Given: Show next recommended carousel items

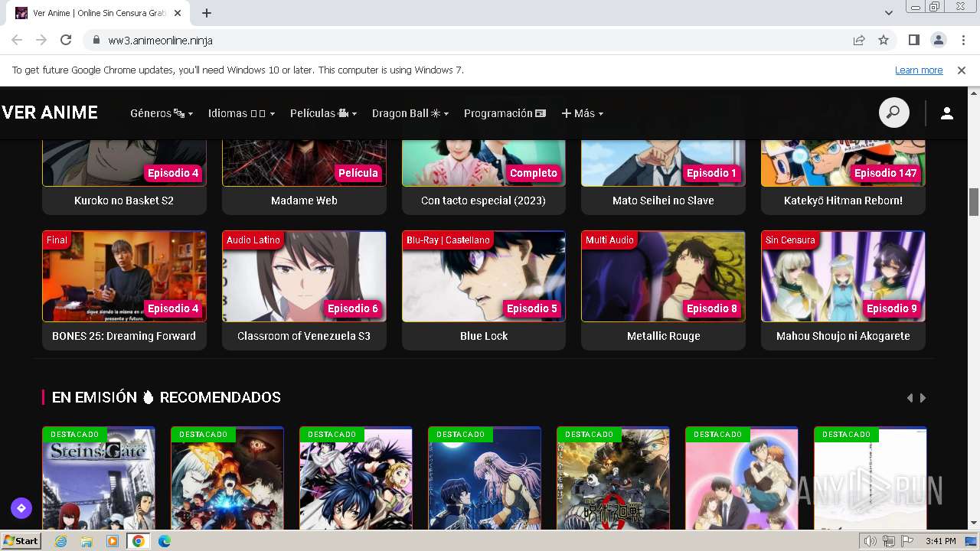Looking at the screenshot, I should pyautogui.click(x=923, y=398).
